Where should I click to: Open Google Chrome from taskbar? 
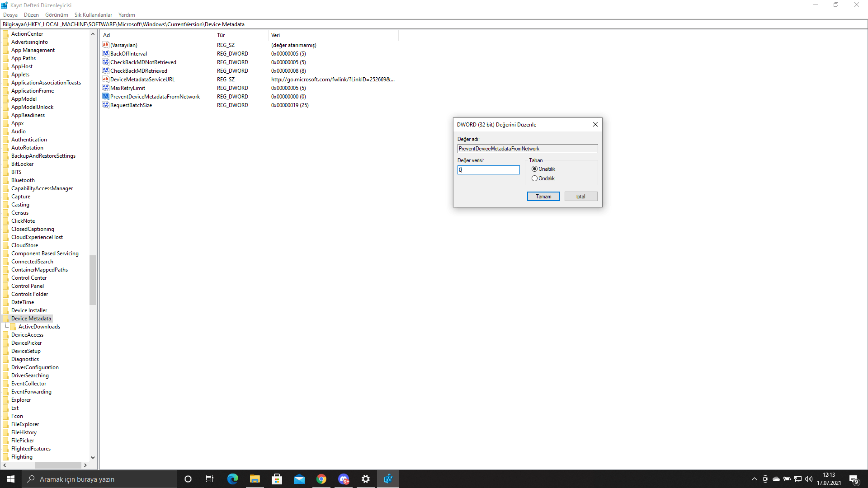321,479
